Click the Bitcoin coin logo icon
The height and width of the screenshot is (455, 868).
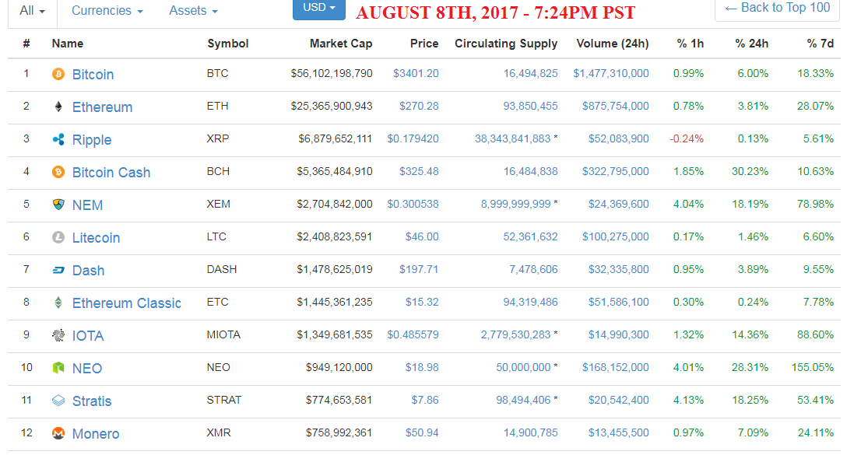pyautogui.click(x=58, y=74)
